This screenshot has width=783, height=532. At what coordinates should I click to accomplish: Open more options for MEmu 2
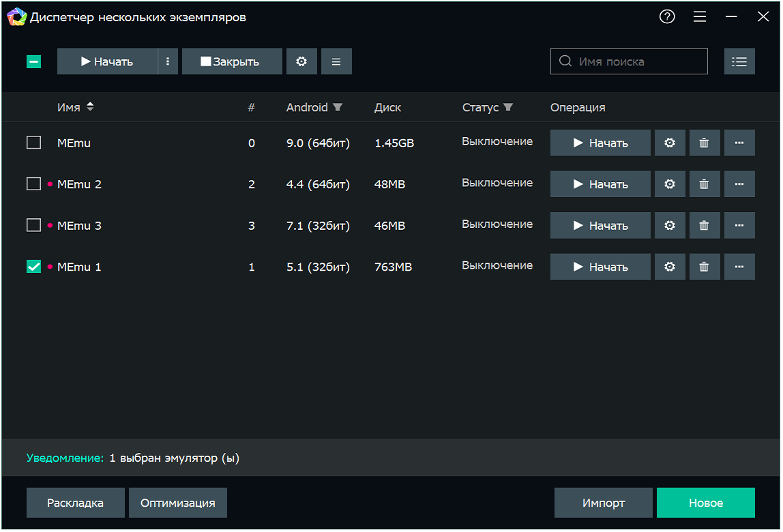click(x=739, y=184)
